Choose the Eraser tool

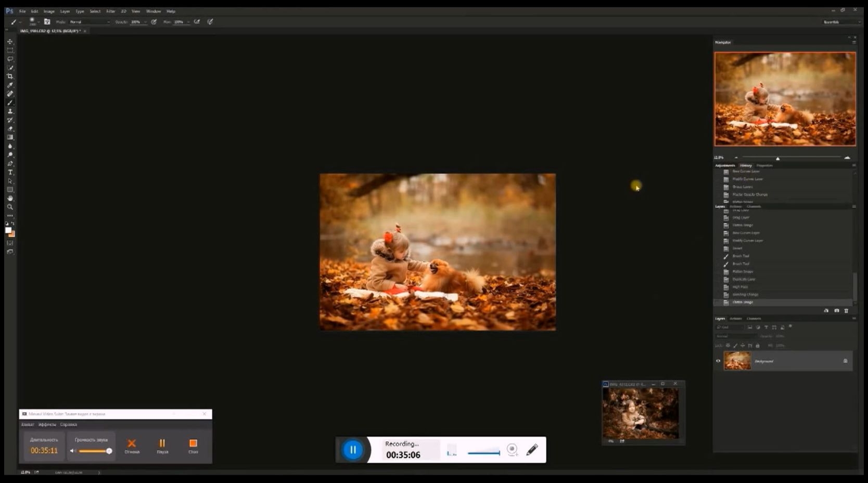[x=10, y=129]
